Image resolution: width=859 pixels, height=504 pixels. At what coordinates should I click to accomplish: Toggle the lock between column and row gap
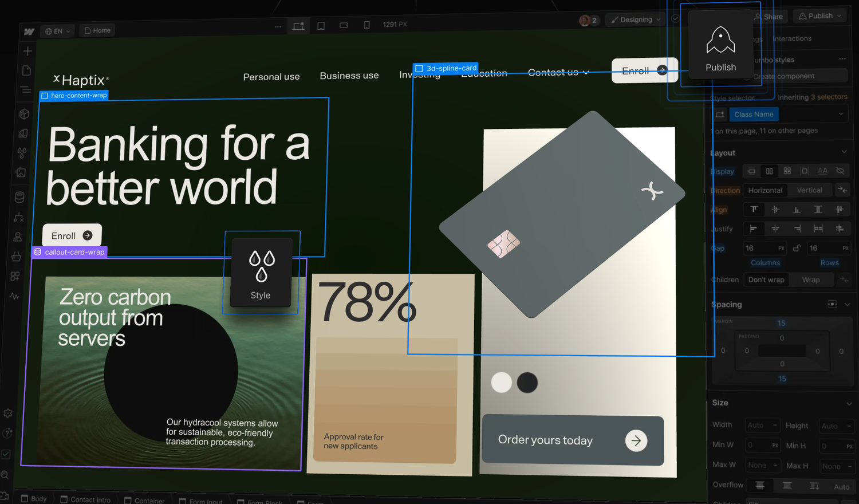click(797, 247)
